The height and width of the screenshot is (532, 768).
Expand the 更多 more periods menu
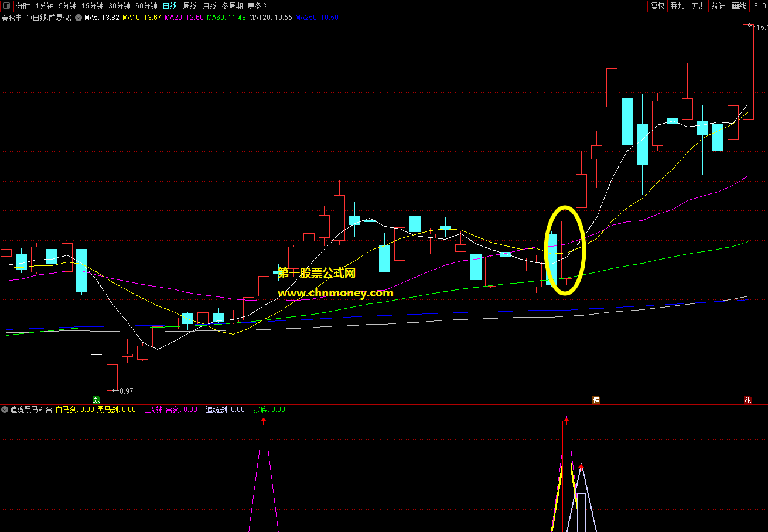257,6
